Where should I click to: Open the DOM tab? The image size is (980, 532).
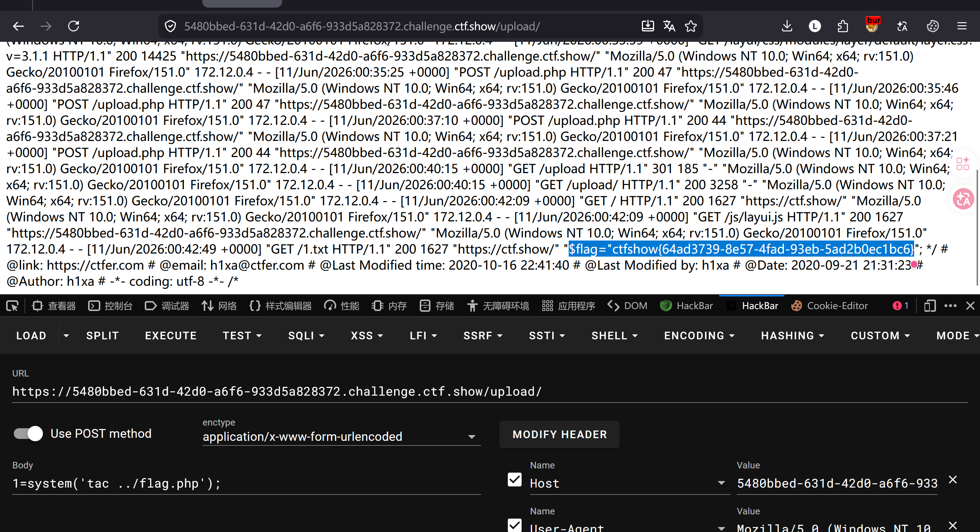pos(627,306)
